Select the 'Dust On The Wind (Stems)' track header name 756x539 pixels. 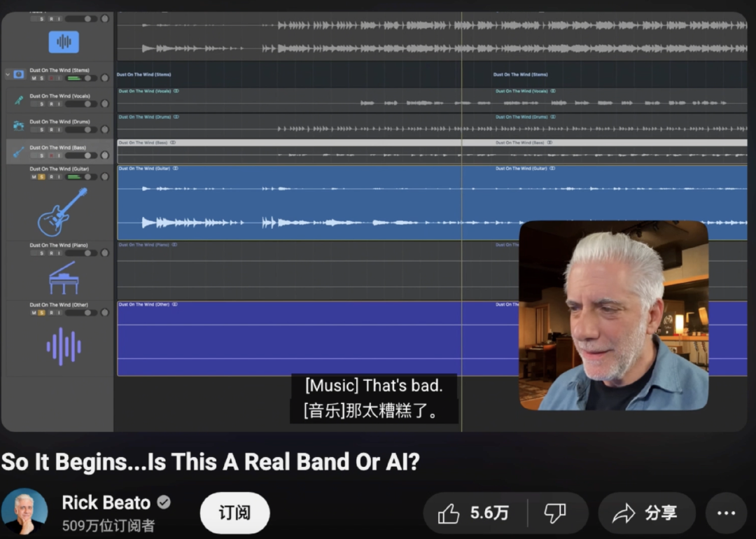pos(59,71)
